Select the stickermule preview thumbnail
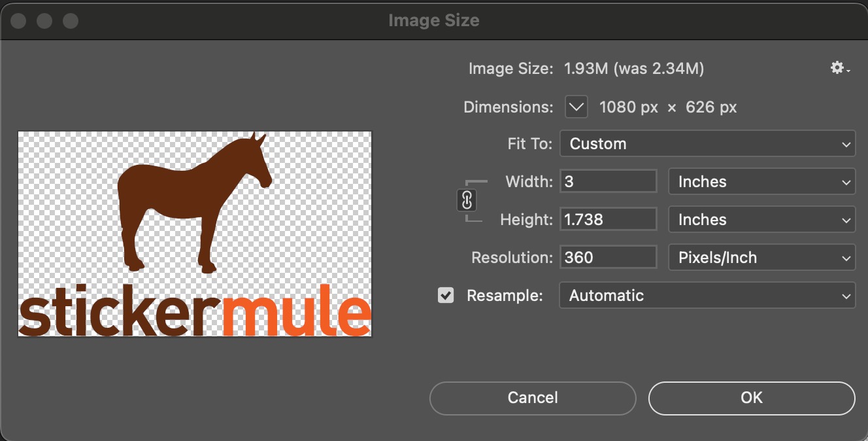Screen dimensions: 868x441 click(194, 233)
